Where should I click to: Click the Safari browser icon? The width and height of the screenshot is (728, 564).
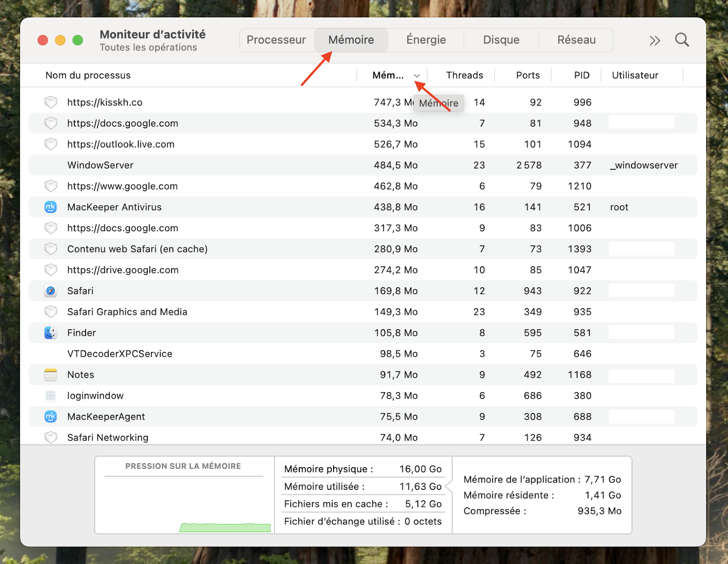click(x=51, y=291)
